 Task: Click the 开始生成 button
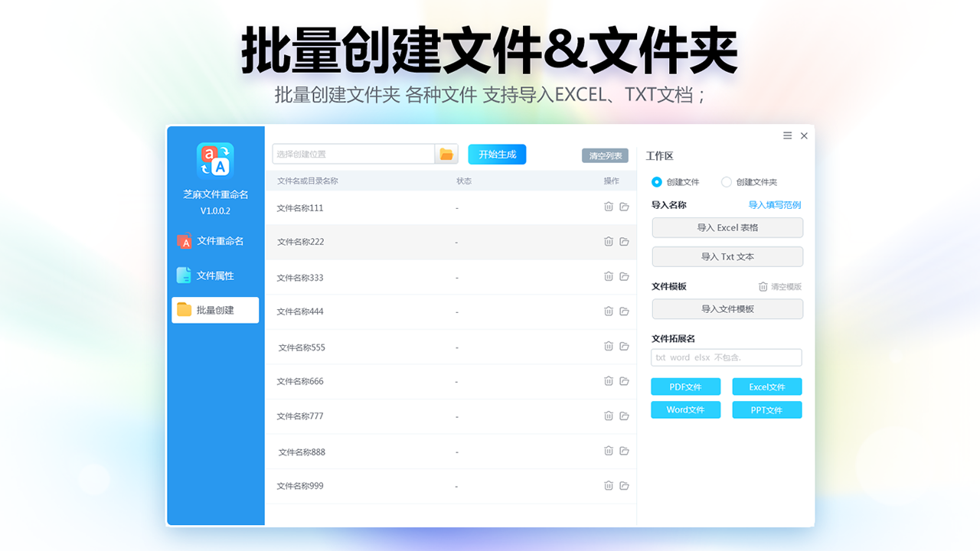pyautogui.click(x=497, y=154)
